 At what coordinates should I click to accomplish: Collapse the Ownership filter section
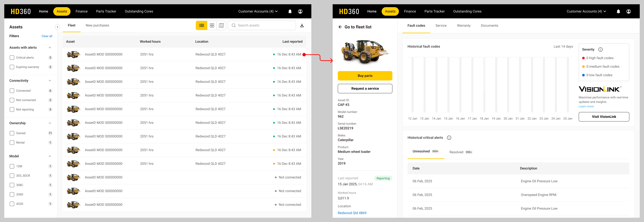pyautogui.click(x=50, y=123)
